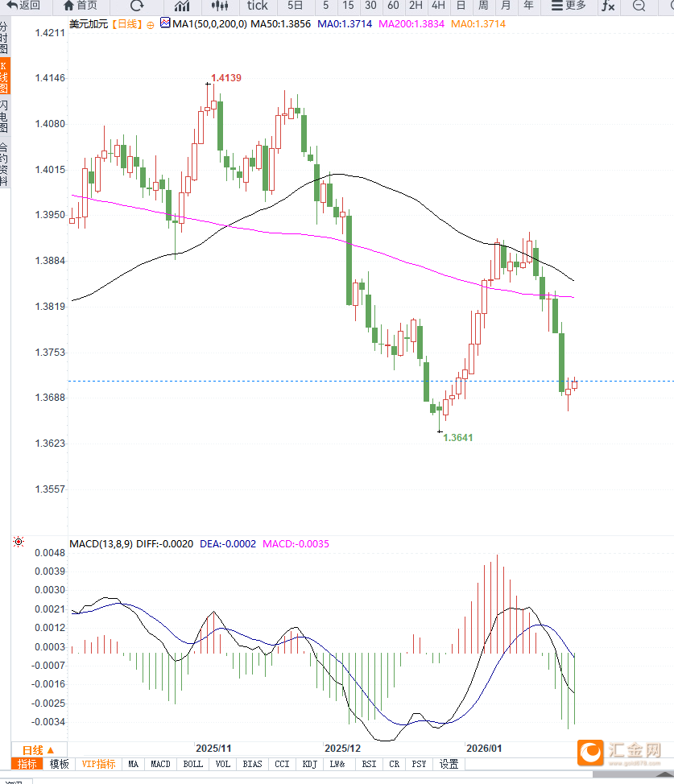The width and height of the screenshot is (674, 784).
Task: Zoom out with the magnifier minus icon
Action: 639,6
